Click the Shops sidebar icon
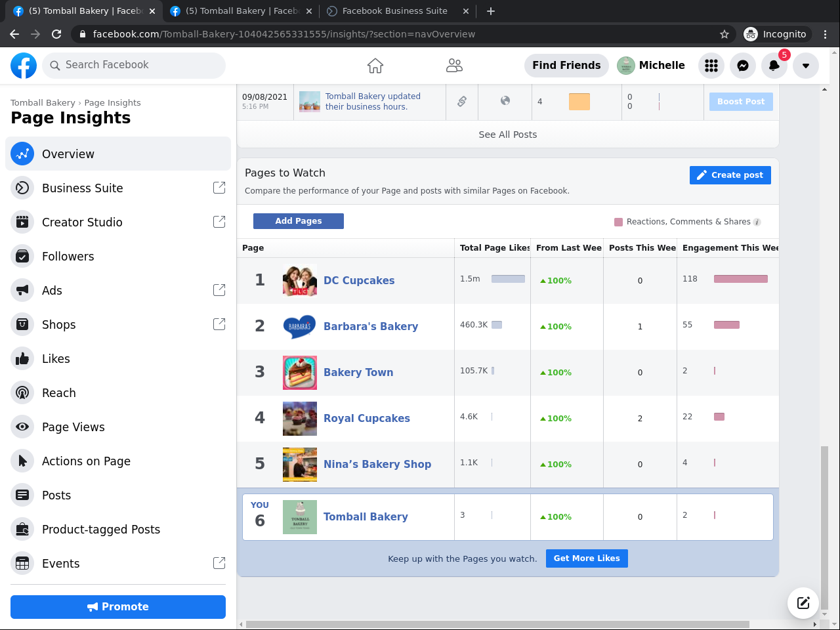Screen dimensions: 840x630 (x=22, y=324)
